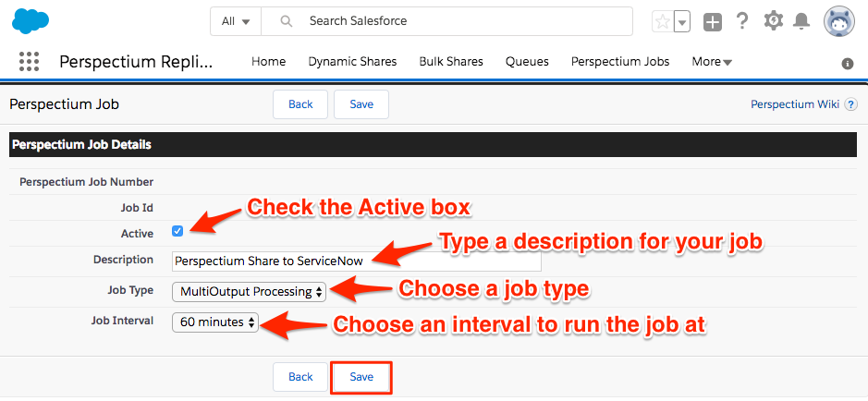The width and height of the screenshot is (868, 401).
Task: Click the Perspectium Repli... app name
Action: pos(136,62)
